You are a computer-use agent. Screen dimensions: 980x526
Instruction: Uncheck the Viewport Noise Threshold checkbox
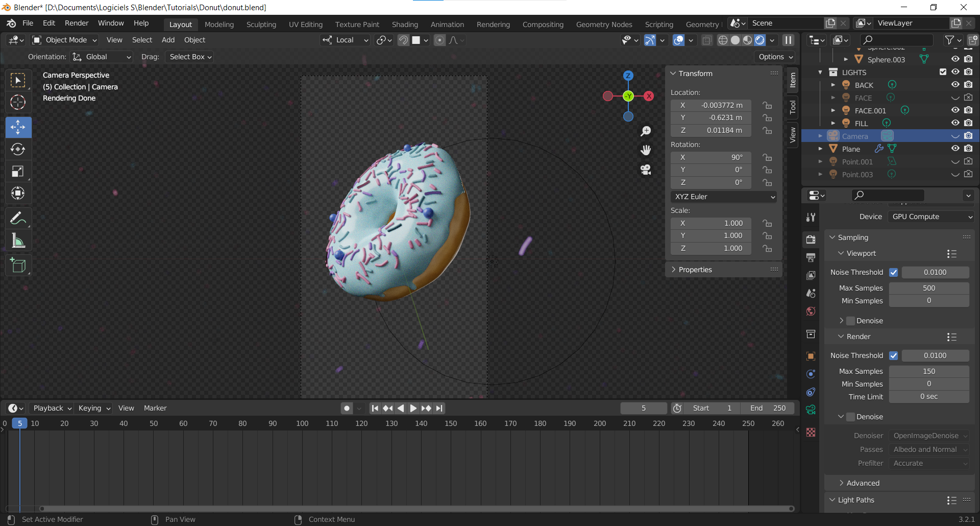(x=894, y=272)
